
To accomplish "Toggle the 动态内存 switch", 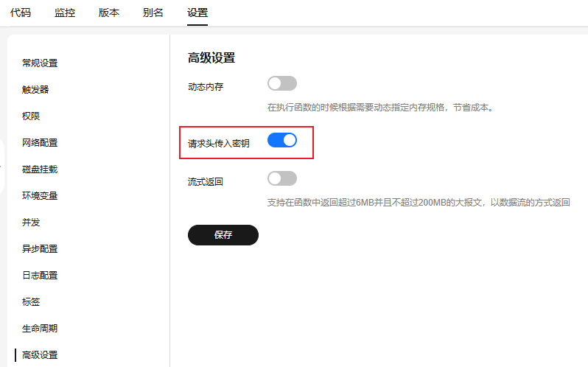I will [281, 83].
